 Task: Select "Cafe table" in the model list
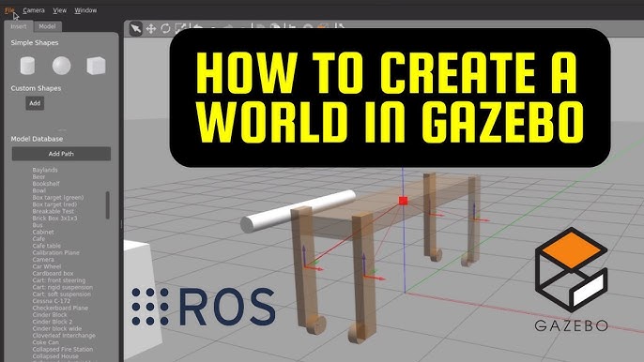coord(46,246)
